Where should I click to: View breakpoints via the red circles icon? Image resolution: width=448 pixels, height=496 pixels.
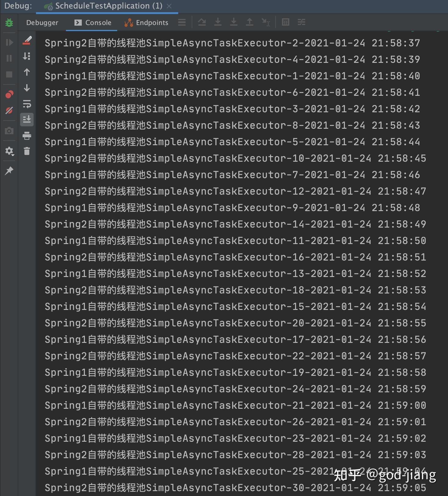tap(9, 95)
